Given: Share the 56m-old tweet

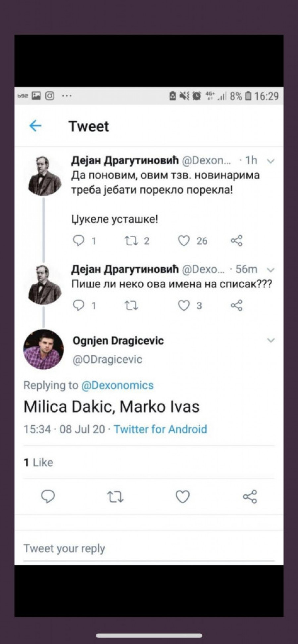Looking at the screenshot, I should [x=236, y=305].
